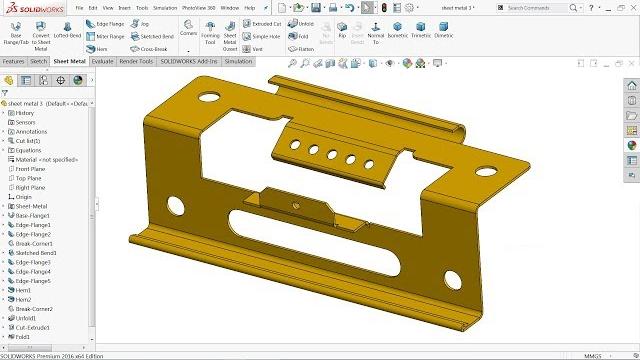Click the Normal To view
The image size is (640, 360).
pyautogui.click(x=376, y=33)
